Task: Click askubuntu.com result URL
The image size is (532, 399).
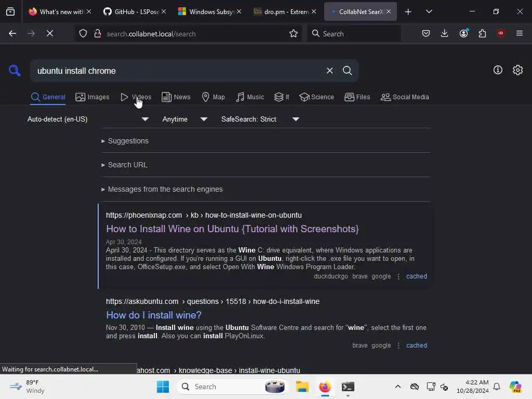Action: tap(212, 302)
